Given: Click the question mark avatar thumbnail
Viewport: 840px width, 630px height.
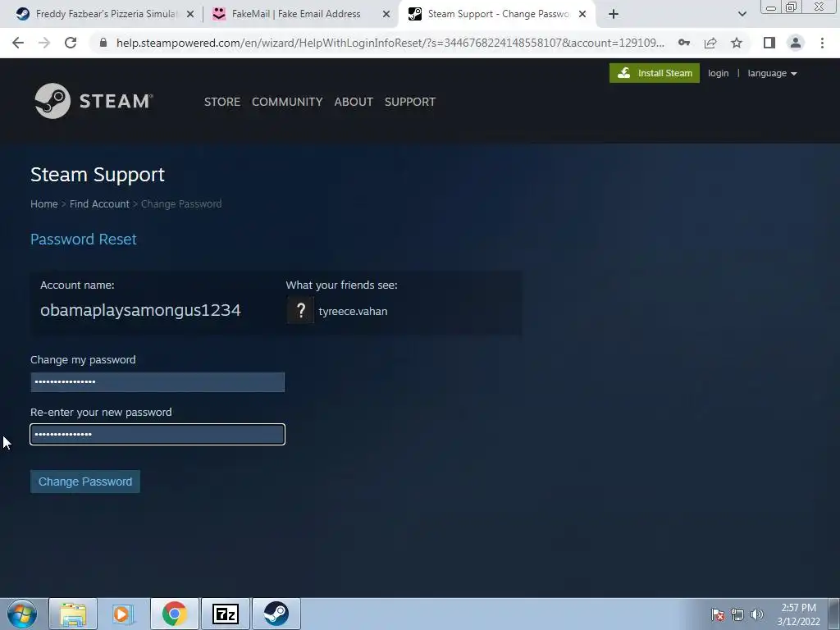Looking at the screenshot, I should click(300, 310).
